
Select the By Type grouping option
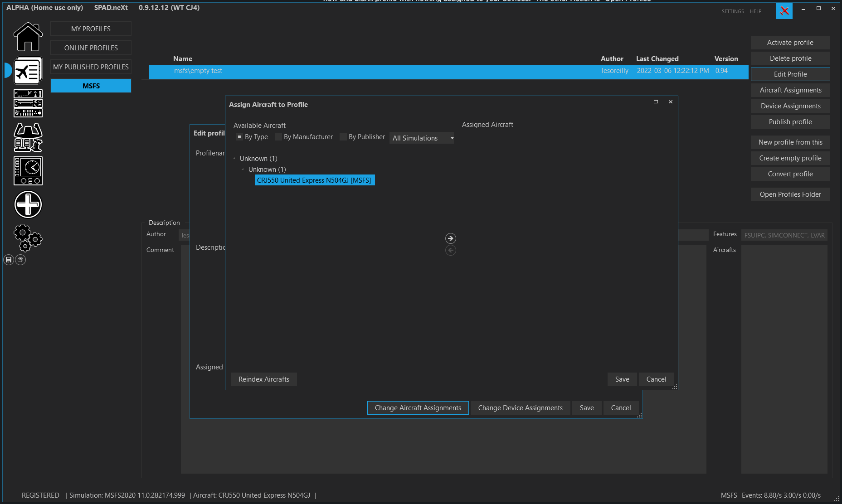252,137
